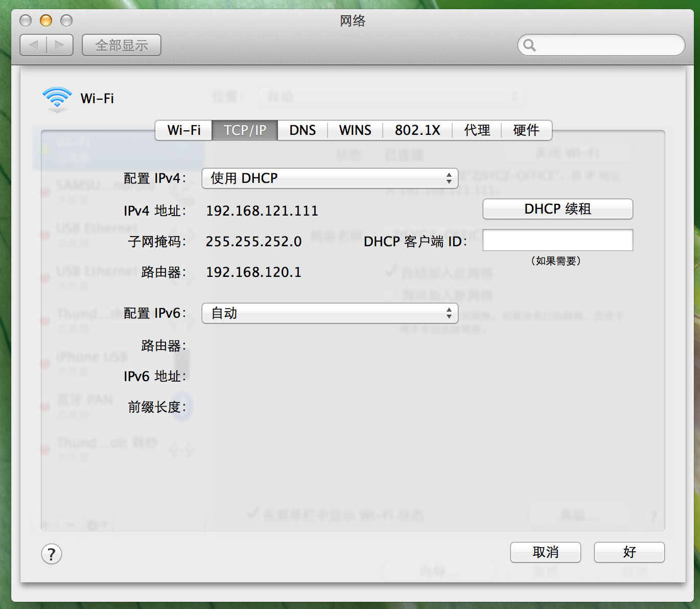Screen dimensions: 700x609
Task: Click the 网络 window title
Action: tap(353, 21)
